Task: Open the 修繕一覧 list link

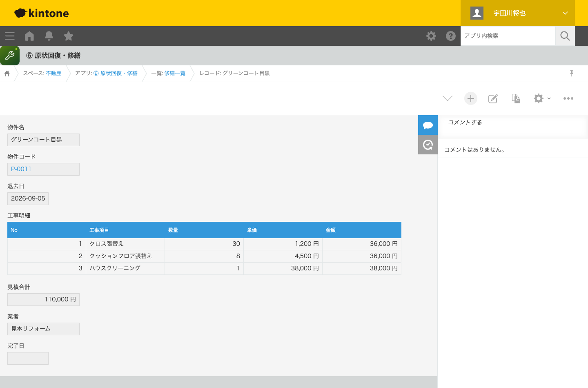Action: point(175,73)
